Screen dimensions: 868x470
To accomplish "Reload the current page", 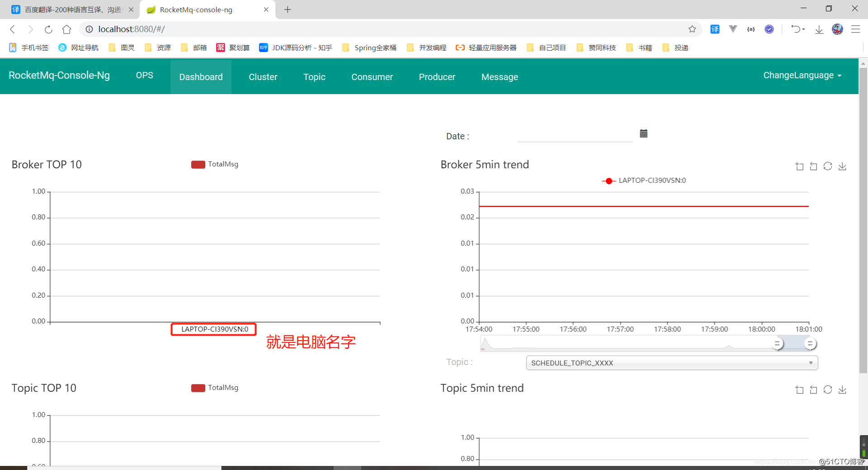I will pos(48,29).
